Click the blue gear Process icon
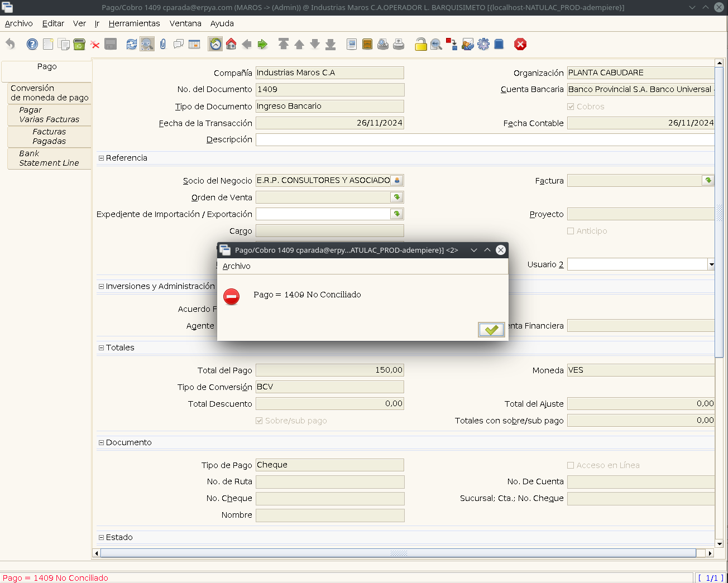Viewport: 728px width, 583px height. coord(483,44)
